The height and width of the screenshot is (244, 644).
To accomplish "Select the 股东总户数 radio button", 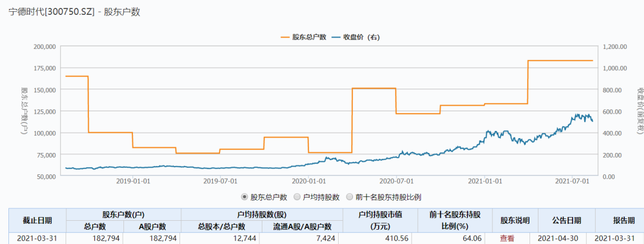I will click(x=244, y=197).
